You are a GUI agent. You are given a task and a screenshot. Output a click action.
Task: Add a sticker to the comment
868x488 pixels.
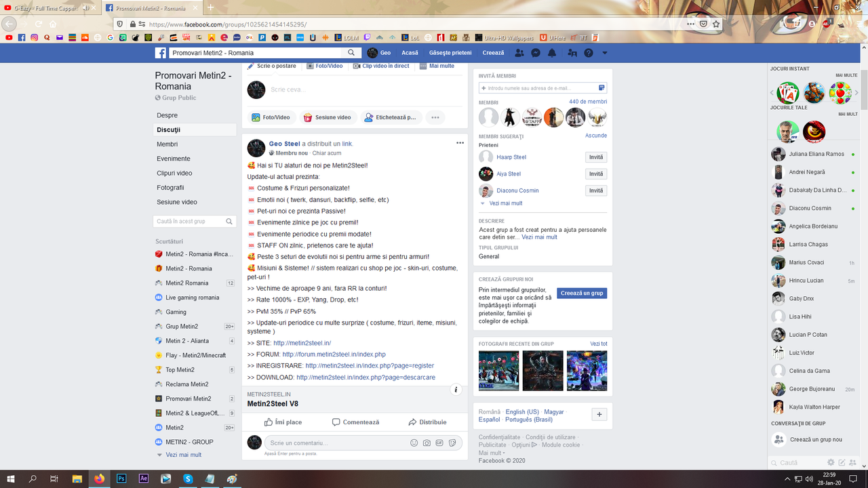click(x=452, y=443)
